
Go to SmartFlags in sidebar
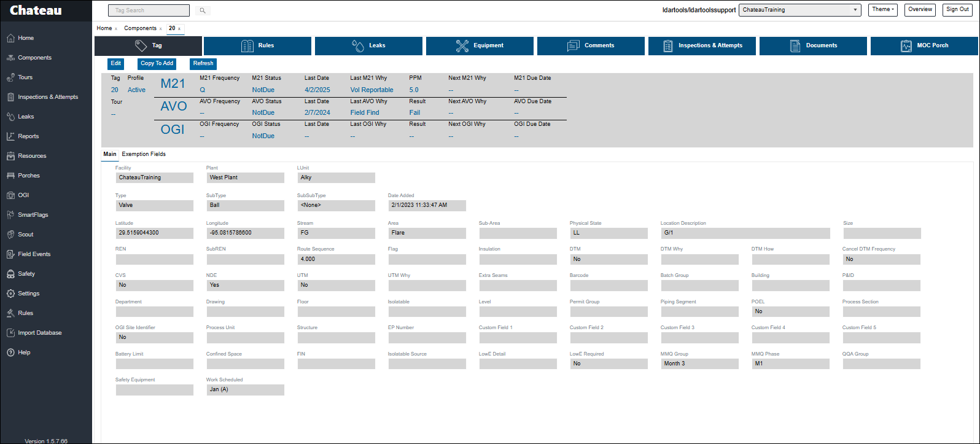pyautogui.click(x=33, y=215)
